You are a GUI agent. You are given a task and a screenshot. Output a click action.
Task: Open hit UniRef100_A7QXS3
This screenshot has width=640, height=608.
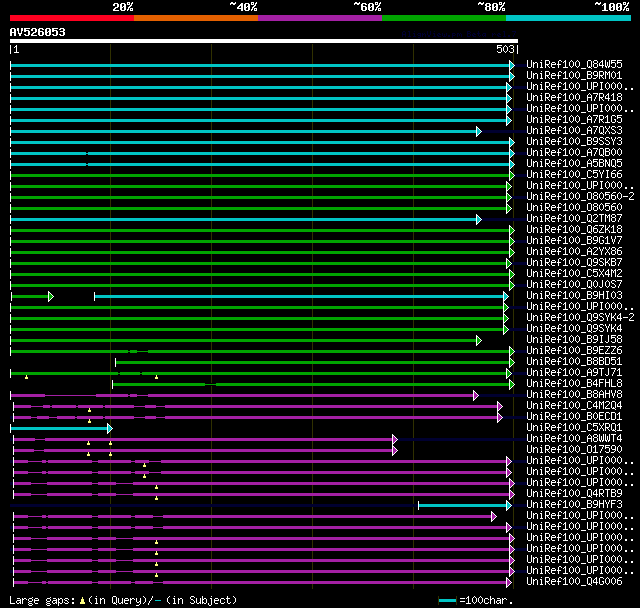click(x=574, y=131)
